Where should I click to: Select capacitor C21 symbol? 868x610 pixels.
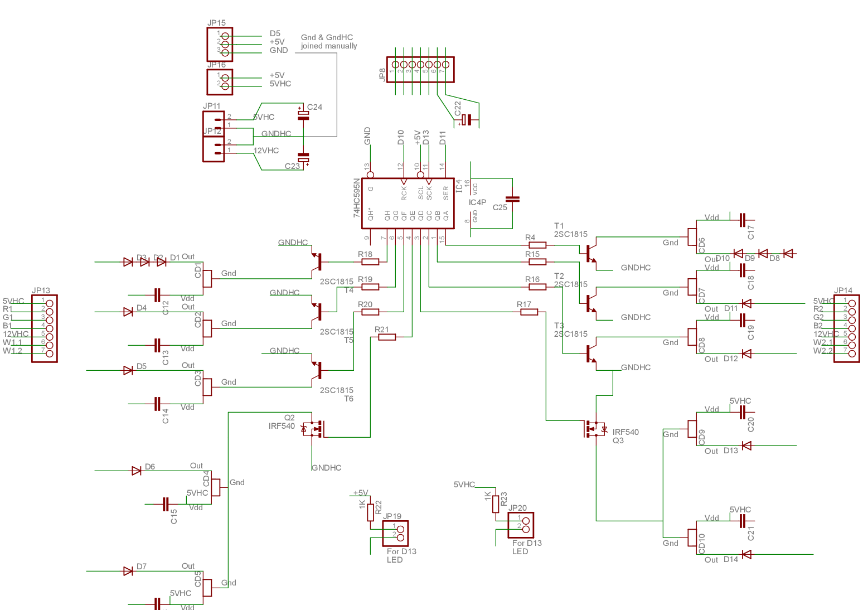click(743, 521)
